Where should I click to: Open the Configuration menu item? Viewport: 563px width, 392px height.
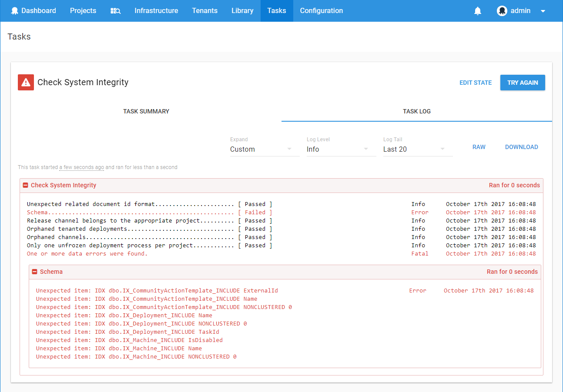coord(321,11)
